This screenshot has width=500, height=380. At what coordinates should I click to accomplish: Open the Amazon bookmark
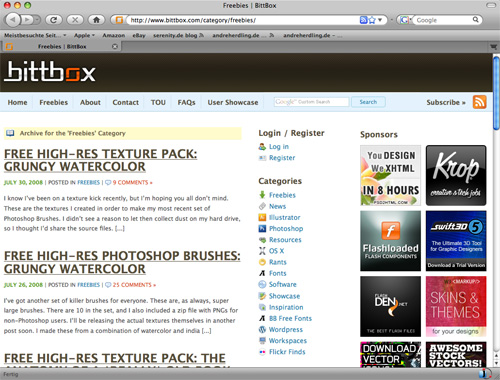click(x=114, y=35)
